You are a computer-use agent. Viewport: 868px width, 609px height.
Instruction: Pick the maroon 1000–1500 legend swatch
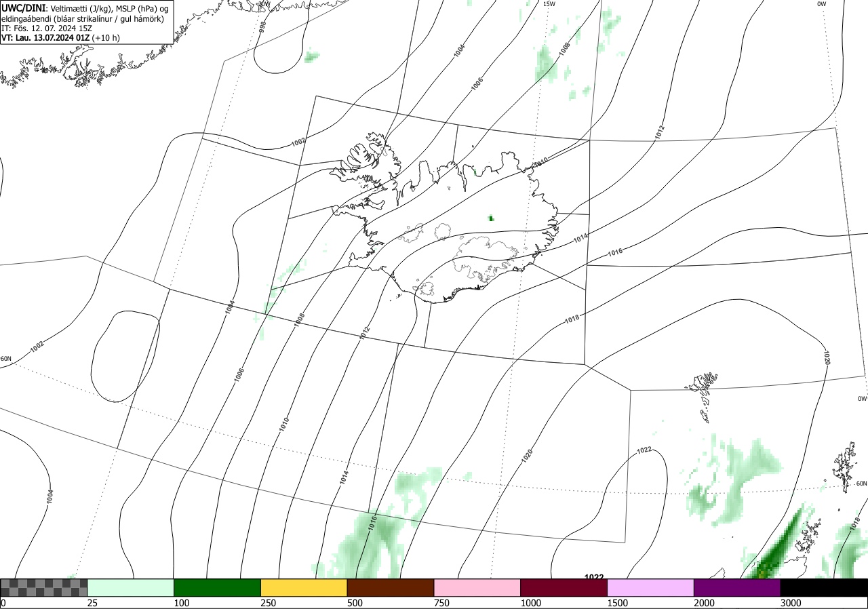tap(564, 587)
